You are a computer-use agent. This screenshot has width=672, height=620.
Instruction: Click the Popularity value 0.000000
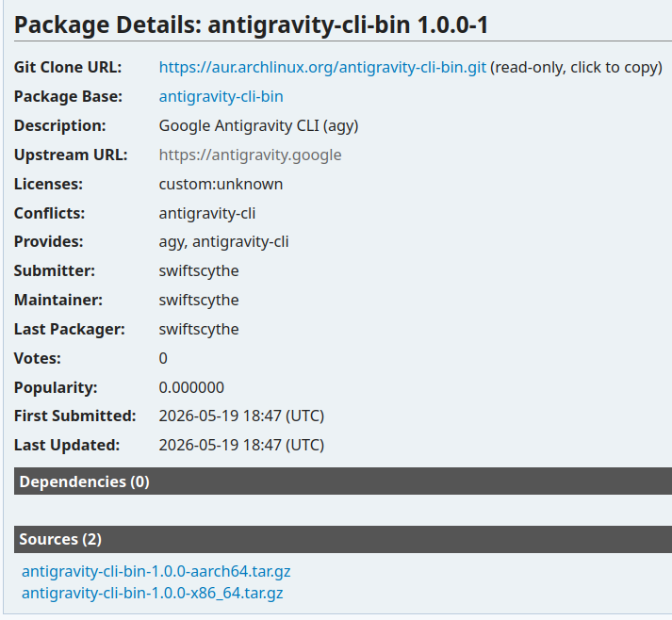click(191, 387)
